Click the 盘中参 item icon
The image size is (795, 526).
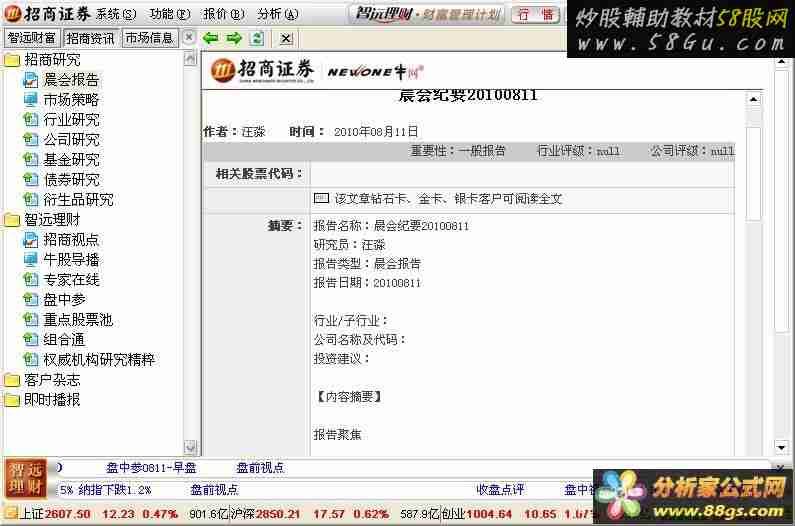(x=30, y=300)
